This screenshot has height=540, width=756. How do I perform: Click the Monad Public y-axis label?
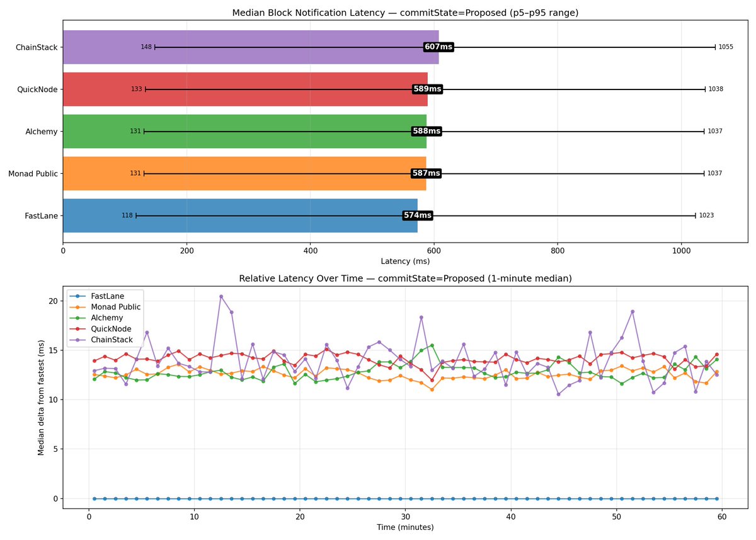33,173
